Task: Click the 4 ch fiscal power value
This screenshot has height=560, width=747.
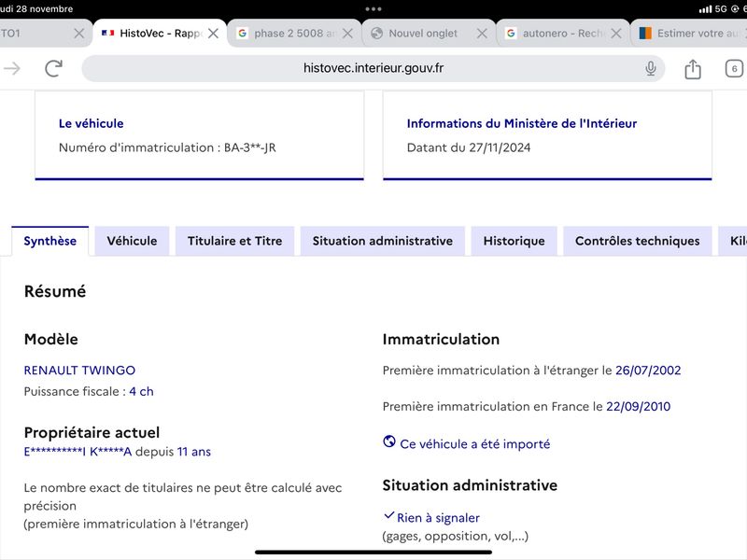Action: [x=142, y=391]
